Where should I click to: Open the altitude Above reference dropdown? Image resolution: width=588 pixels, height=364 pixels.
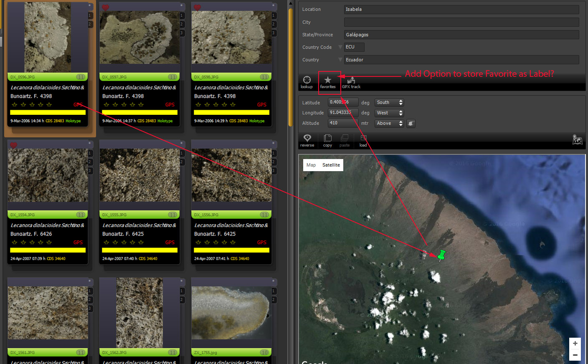[x=389, y=123]
